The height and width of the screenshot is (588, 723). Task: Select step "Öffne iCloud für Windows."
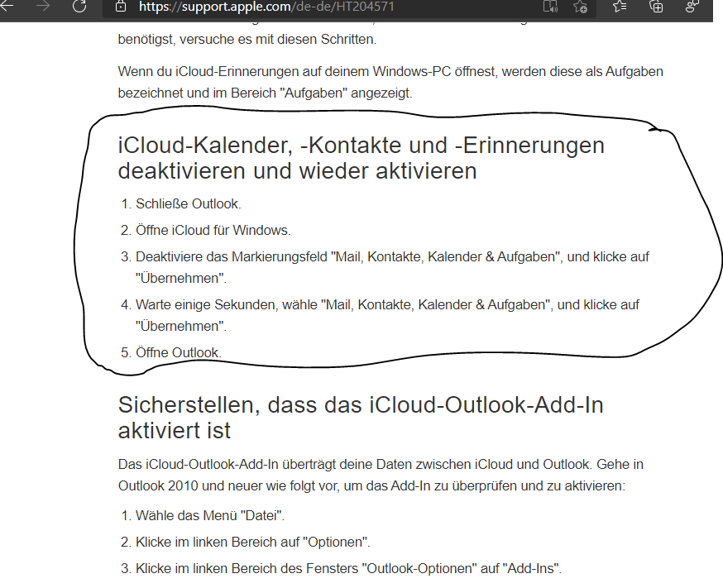[x=213, y=230]
